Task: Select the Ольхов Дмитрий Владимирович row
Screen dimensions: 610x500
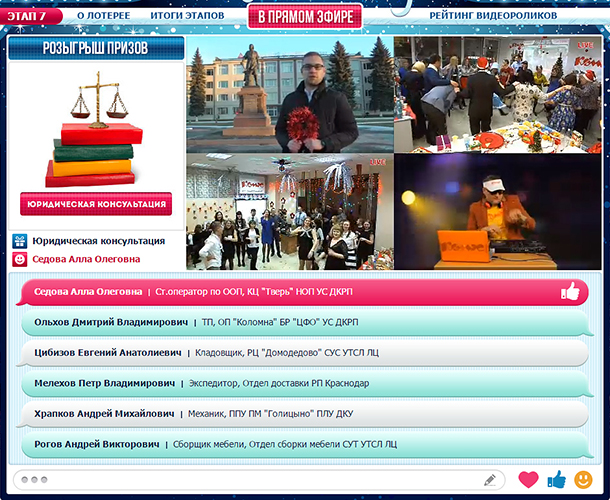Action: 307,323
